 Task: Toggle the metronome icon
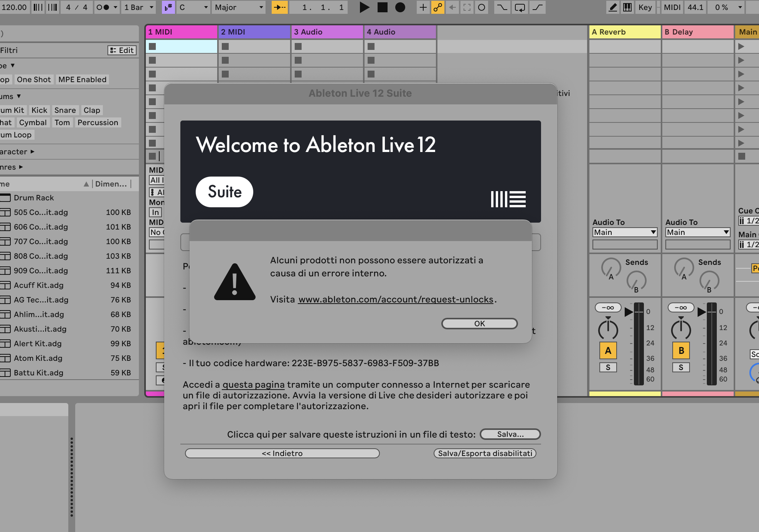[102, 7]
